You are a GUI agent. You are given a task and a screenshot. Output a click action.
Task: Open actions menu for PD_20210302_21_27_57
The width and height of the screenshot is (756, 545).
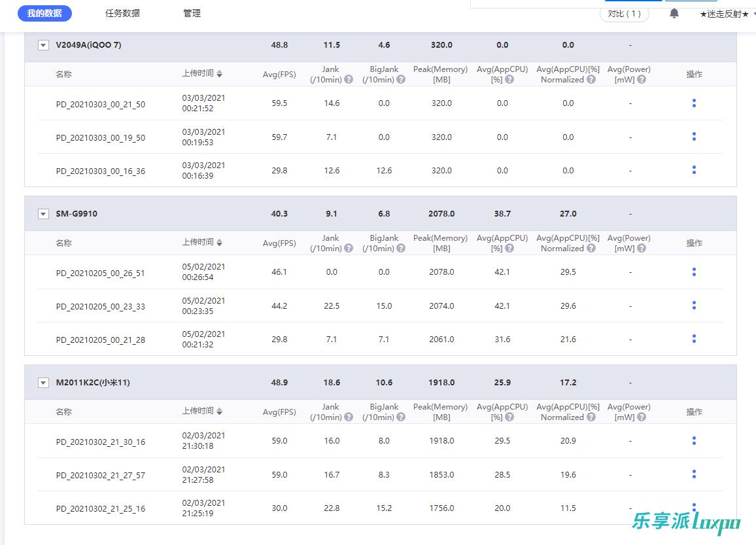pyautogui.click(x=694, y=474)
